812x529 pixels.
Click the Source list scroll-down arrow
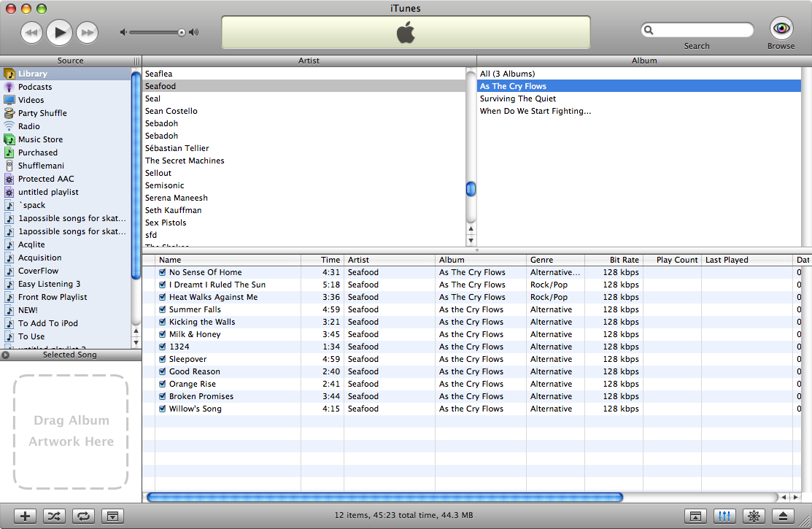136,342
